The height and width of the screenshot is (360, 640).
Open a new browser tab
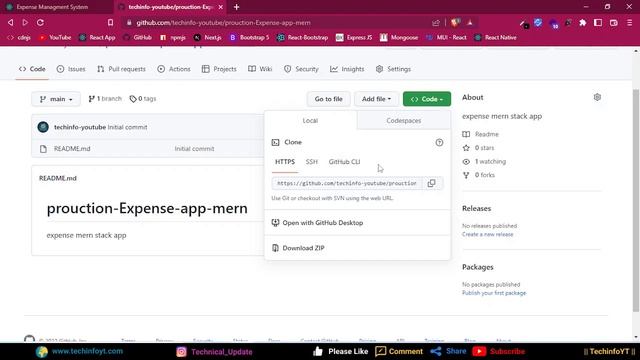click(236, 7)
